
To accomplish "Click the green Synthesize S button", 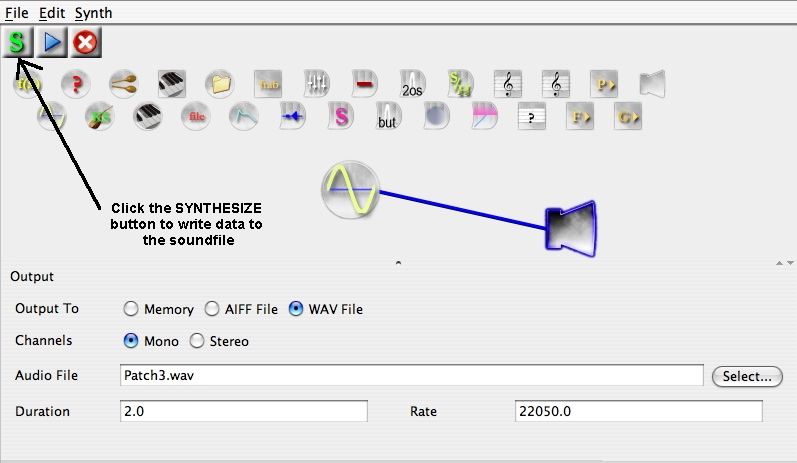I will 18,42.
